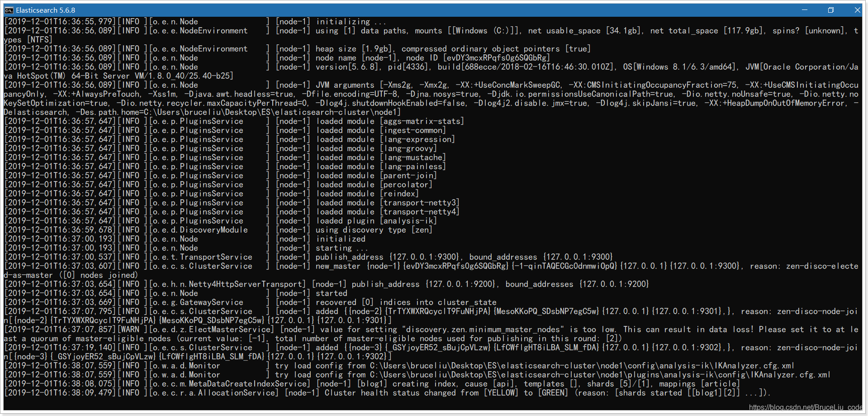Screen dimensions: 868x416
Task: Click 'loaded module [lang-mustache]' line
Action: click(x=381, y=158)
